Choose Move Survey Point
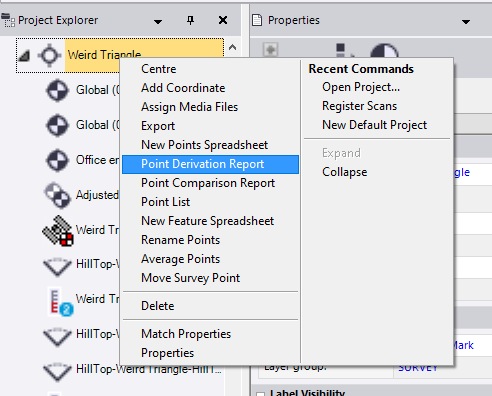This screenshot has width=492, height=396. tap(190, 278)
